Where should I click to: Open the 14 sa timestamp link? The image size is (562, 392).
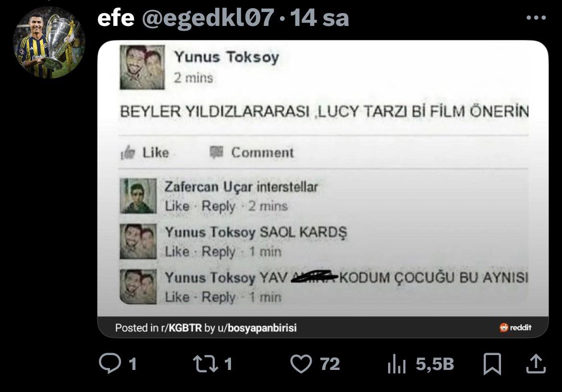point(319,18)
